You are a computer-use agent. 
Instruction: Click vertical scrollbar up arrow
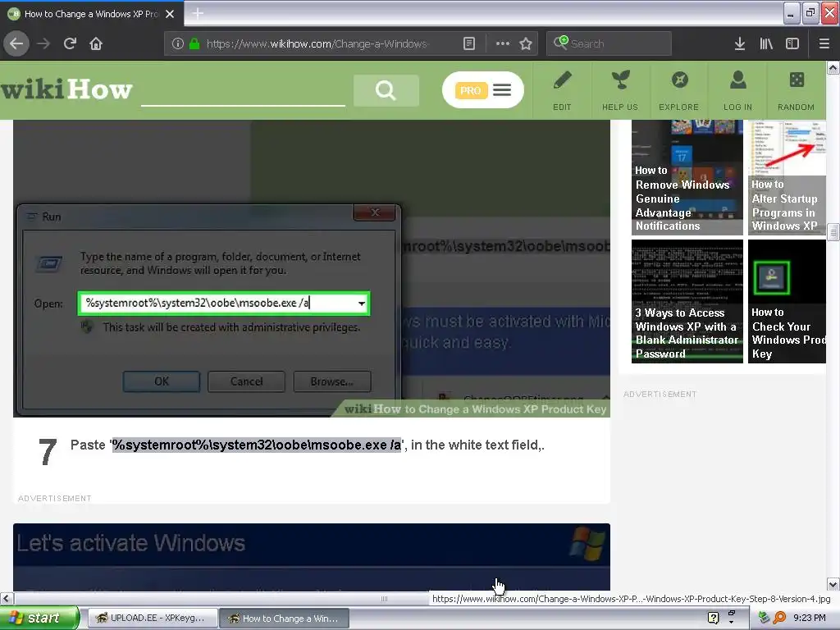point(833,67)
